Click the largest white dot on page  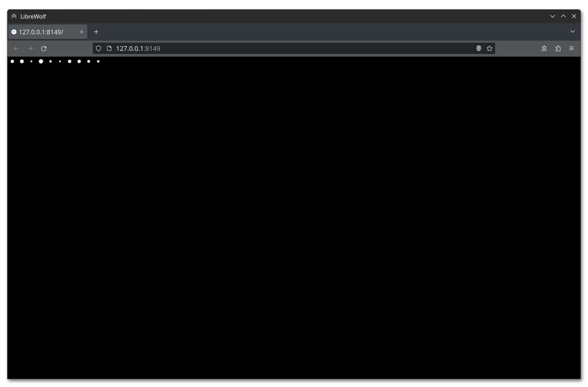41,62
